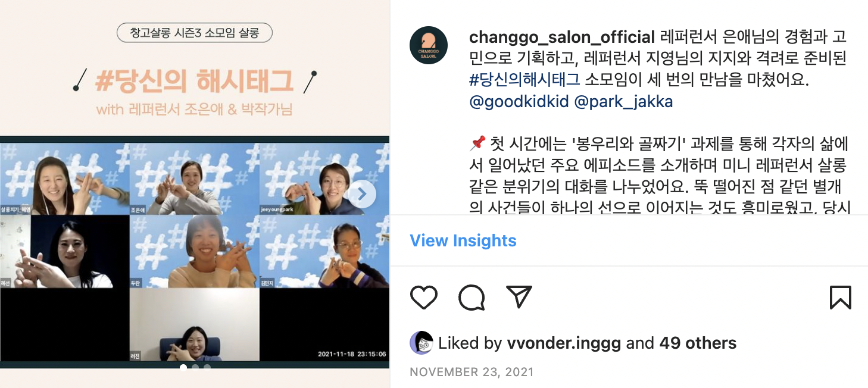Click the small liker avatar next to Liked by

pos(421,343)
